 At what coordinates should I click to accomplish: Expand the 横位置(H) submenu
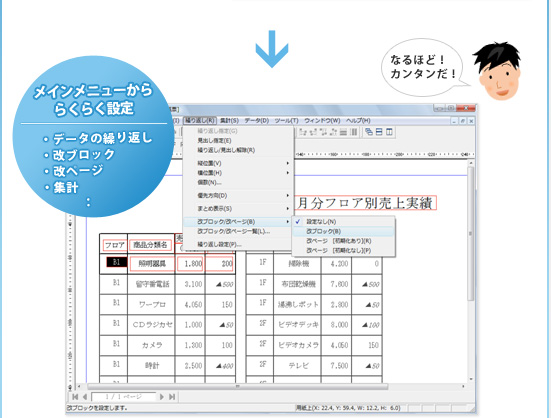(x=239, y=173)
